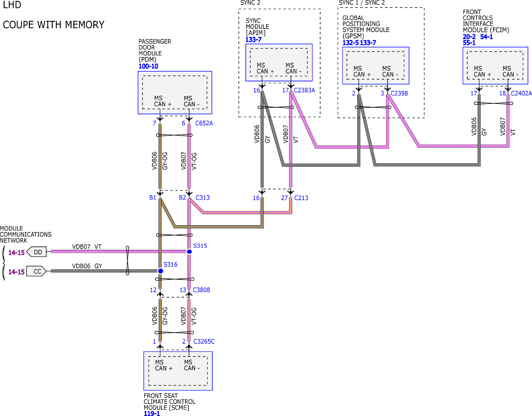Select connector label C652A
532x416 pixels.
[x=204, y=123]
